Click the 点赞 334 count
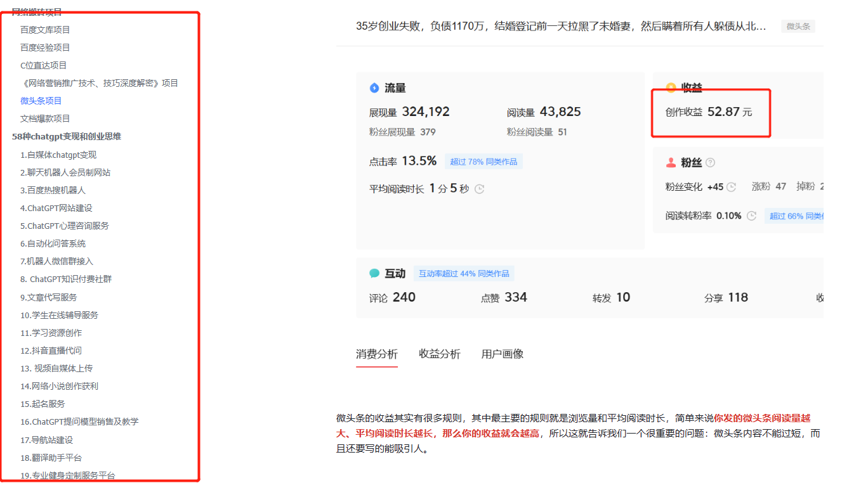Screen dimensions: 868x483 pyautogui.click(x=504, y=297)
